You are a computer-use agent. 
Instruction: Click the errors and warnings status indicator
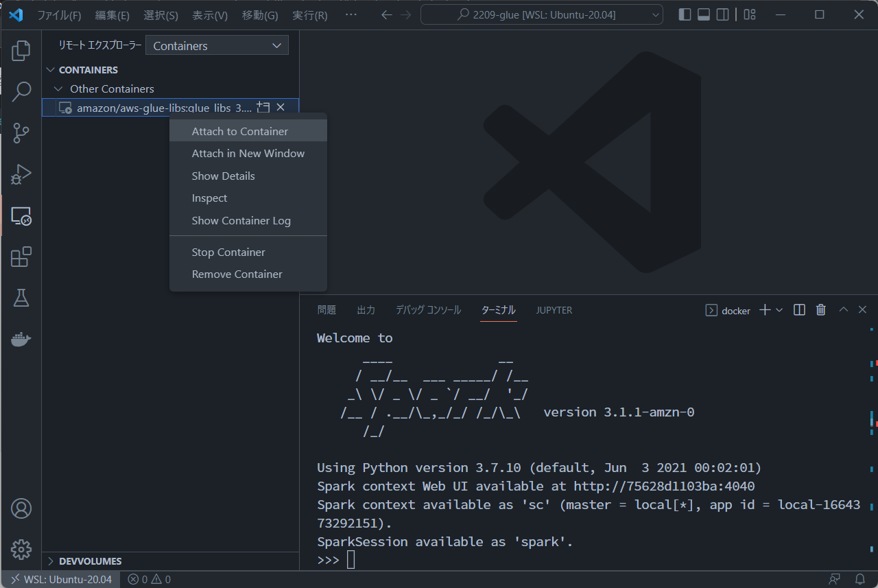point(149,580)
